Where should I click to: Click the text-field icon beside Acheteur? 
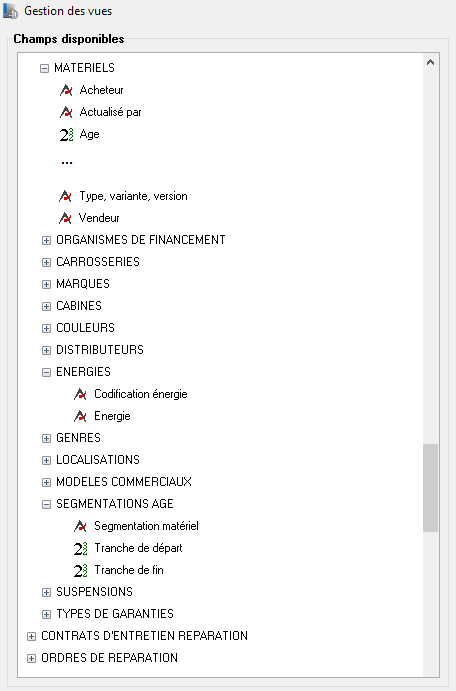[x=66, y=90]
